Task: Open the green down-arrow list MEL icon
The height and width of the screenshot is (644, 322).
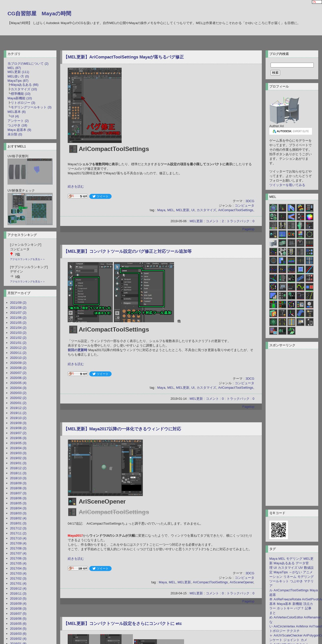Action: (282, 278)
